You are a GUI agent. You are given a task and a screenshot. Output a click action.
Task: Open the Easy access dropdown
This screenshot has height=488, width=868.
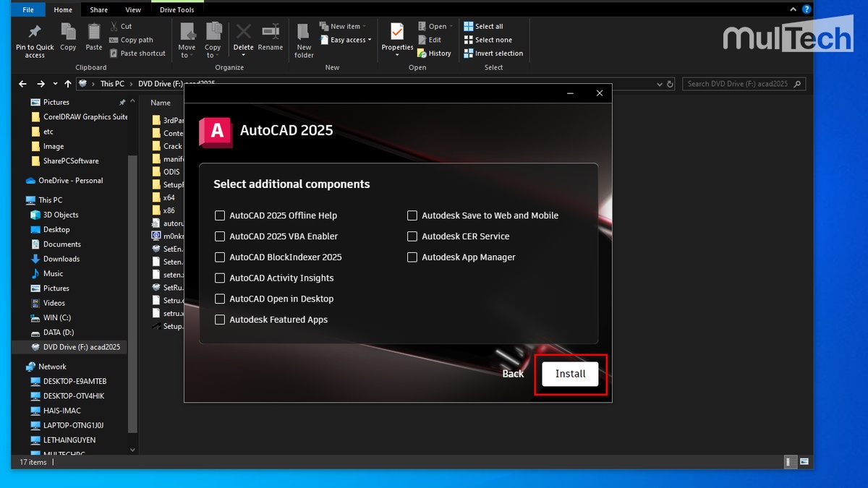(x=346, y=40)
